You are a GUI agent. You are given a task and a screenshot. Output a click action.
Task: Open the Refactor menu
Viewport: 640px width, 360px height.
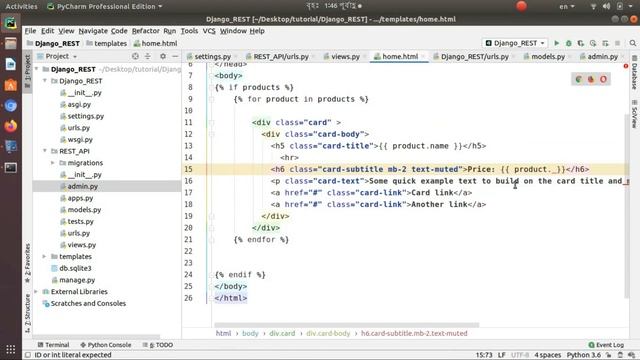pos(145,31)
